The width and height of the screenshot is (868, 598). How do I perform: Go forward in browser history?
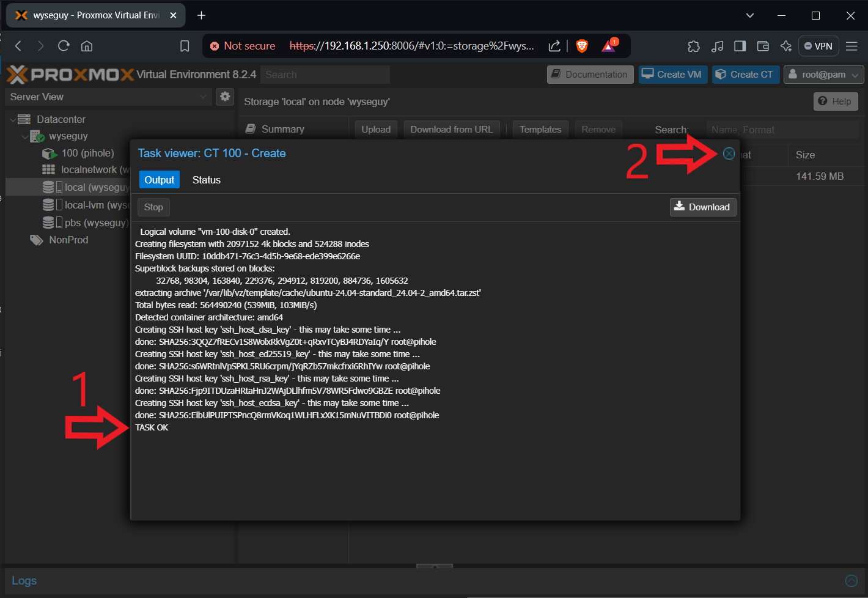(40, 46)
